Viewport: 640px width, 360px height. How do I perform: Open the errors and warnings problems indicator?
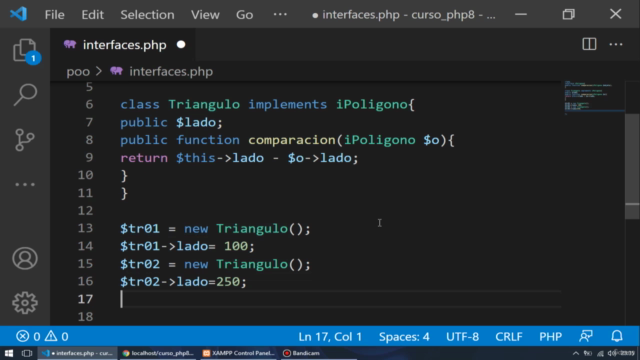click(42, 336)
